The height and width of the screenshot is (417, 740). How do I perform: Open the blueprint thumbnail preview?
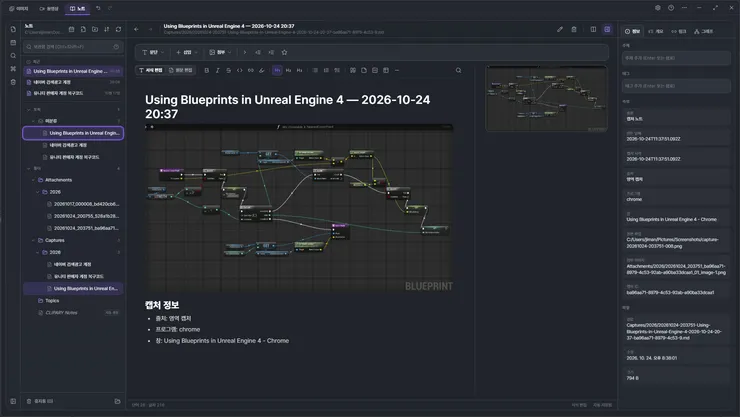coord(546,99)
